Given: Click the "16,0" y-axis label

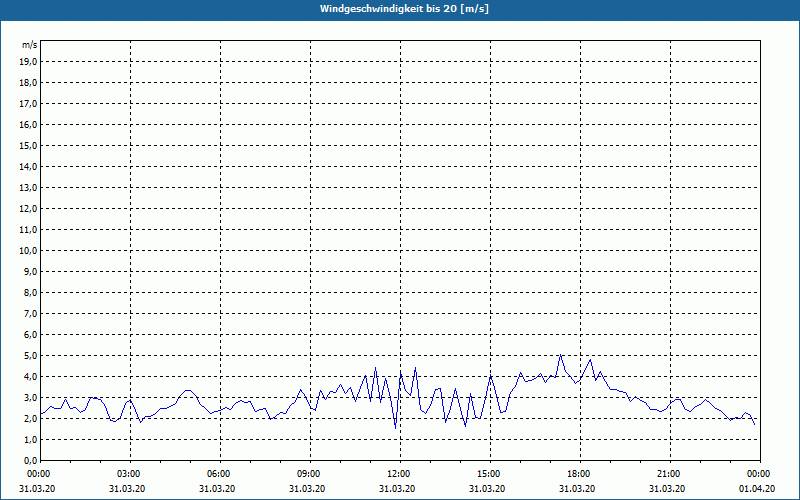Looking at the screenshot, I should [28, 124].
